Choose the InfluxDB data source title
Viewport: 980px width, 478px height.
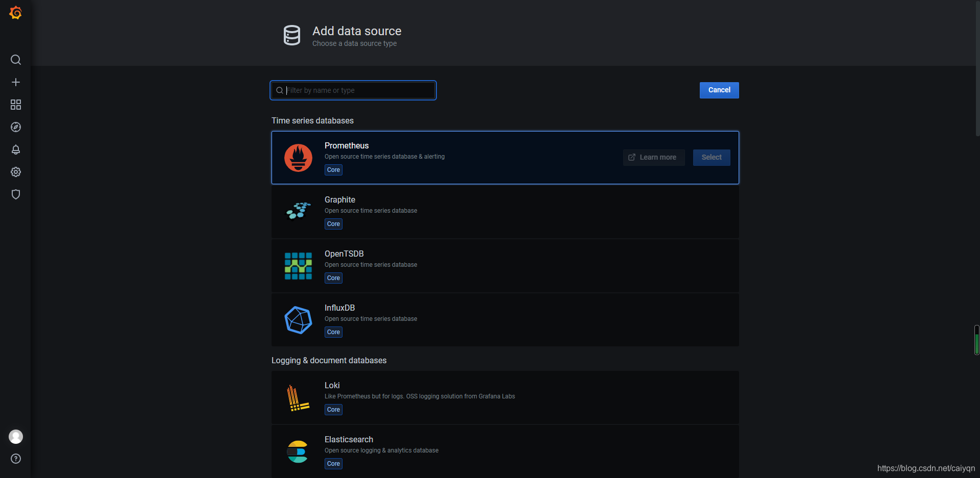339,308
